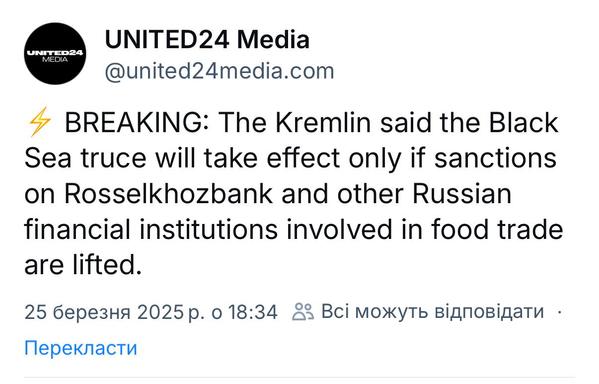Translate the post via Перекласти link
Image resolution: width=599 pixels, height=384 pixels.
click(x=81, y=348)
